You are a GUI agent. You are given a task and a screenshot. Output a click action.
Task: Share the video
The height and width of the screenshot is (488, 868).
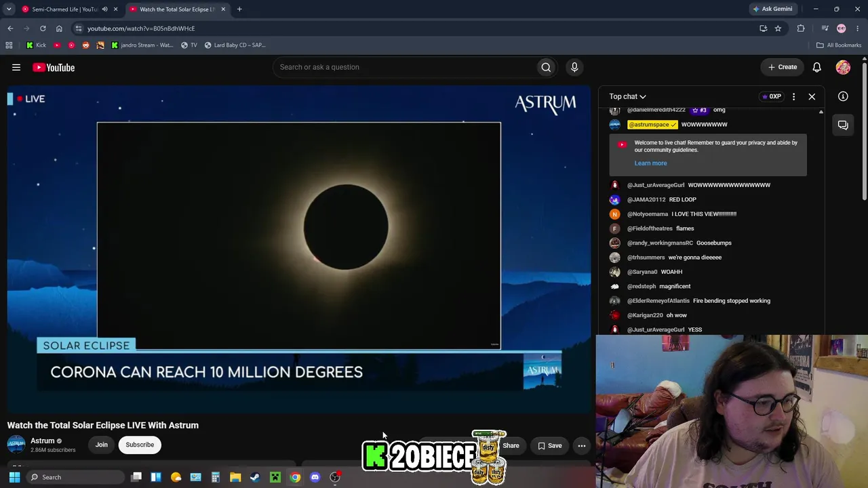pos(511,445)
